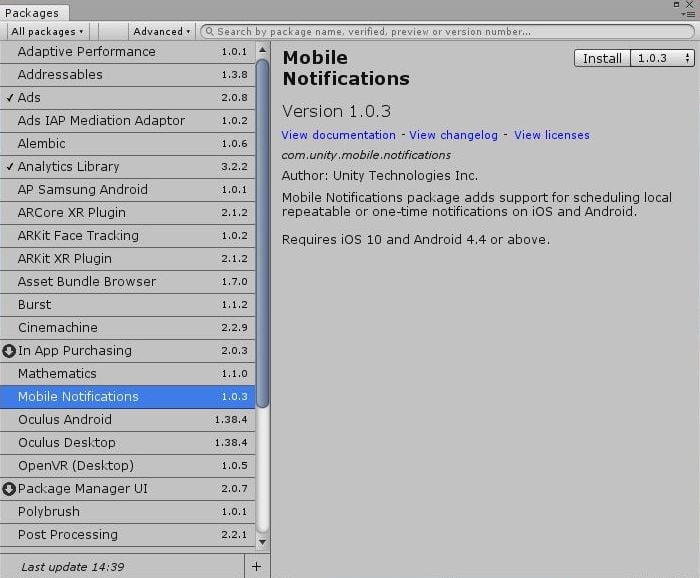The width and height of the screenshot is (700, 578).
Task: Select the ARKit XR Plugin package
Action: click(x=128, y=258)
